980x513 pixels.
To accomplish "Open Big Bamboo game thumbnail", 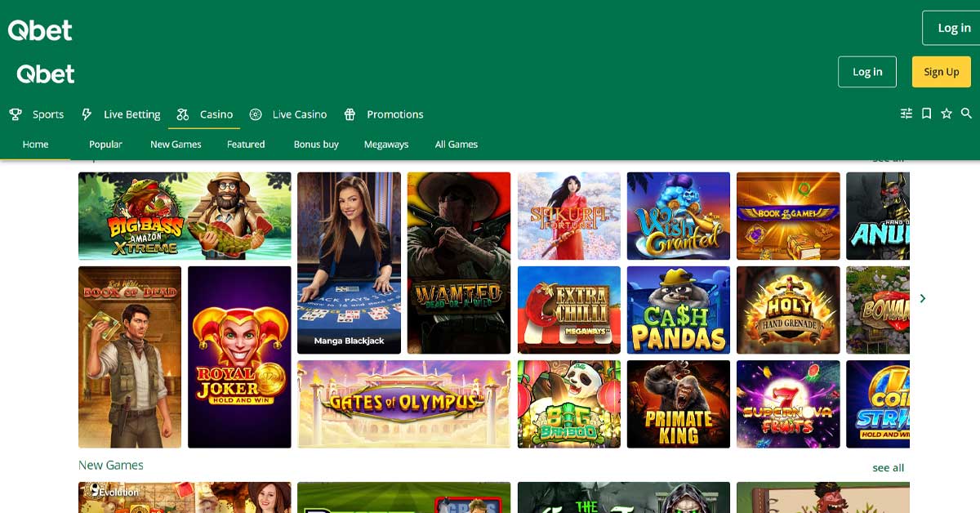I will 568,404.
